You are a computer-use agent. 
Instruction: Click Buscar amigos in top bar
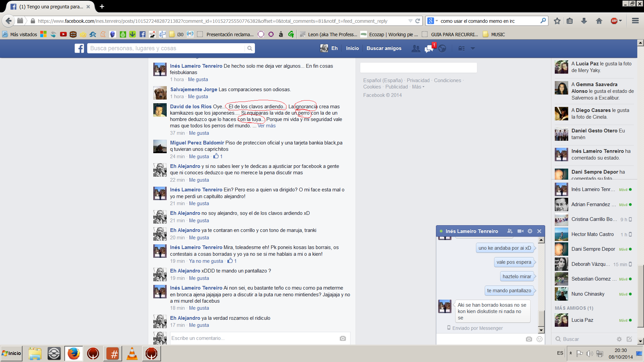pyautogui.click(x=384, y=48)
